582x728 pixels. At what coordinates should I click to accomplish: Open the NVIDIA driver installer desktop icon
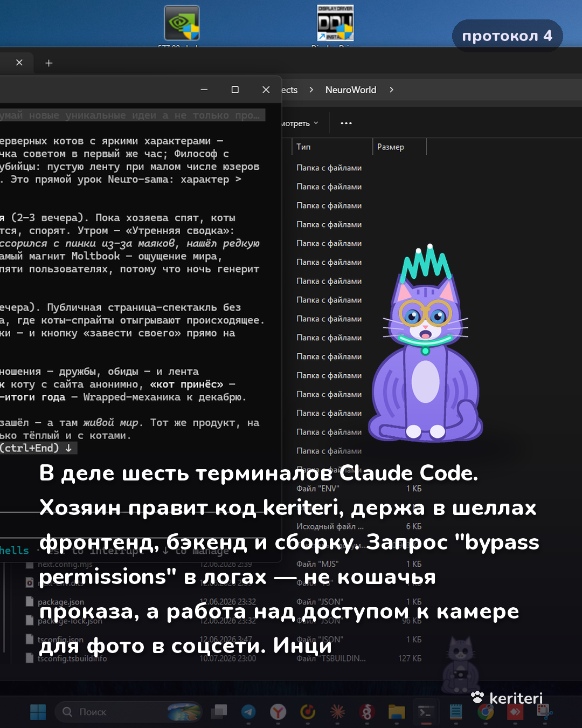tap(182, 23)
